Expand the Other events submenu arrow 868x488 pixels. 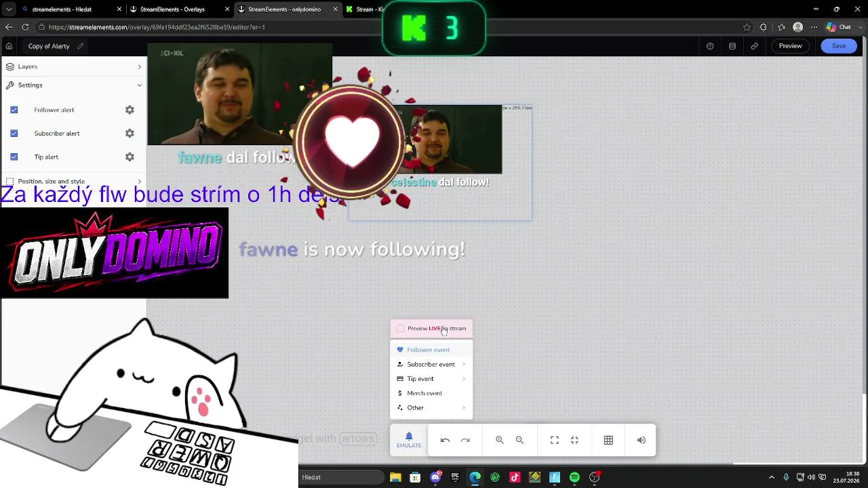464,408
